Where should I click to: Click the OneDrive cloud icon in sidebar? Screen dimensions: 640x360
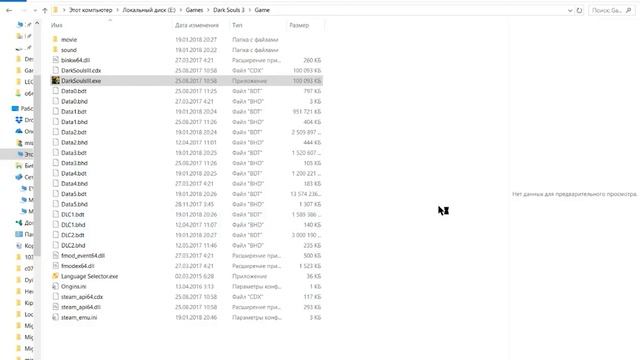[19, 131]
